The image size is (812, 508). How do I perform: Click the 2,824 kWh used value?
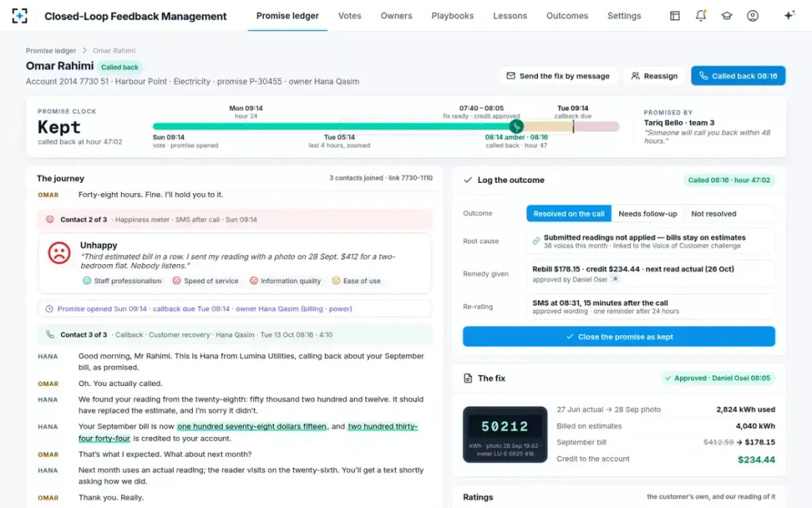click(746, 410)
